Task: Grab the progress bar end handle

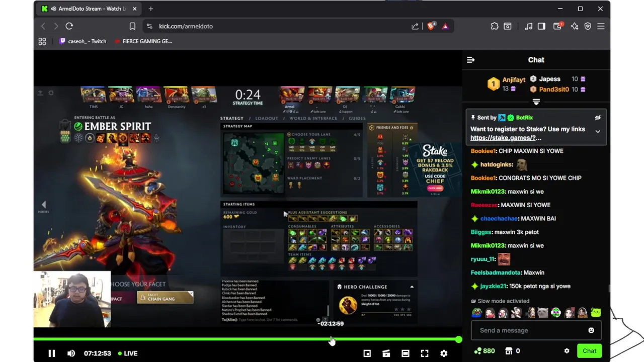Action: [458, 340]
